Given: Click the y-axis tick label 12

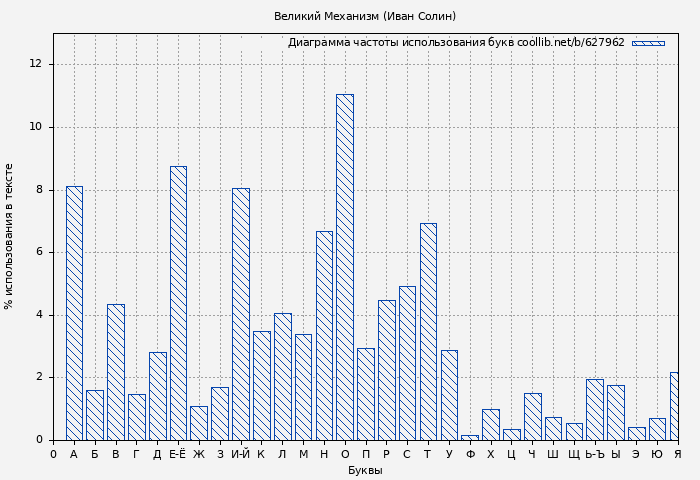Looking at the screenshot, I should click(x=36, y=64).
